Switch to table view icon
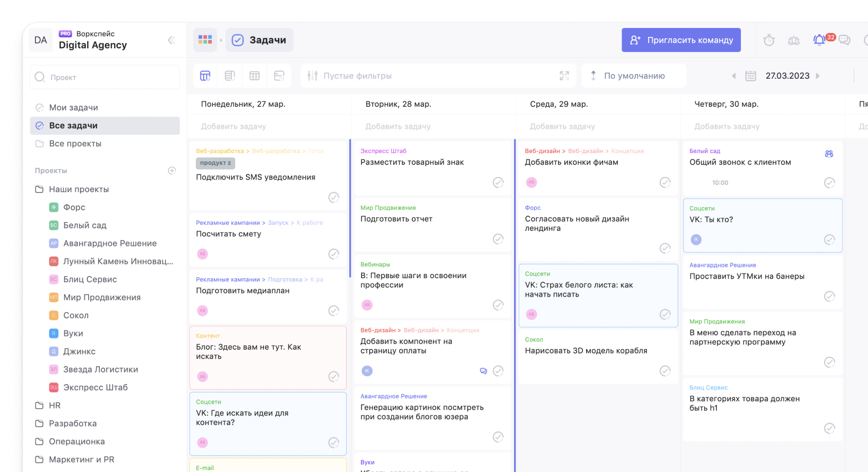Viewport: 868px width, 472px height. [x=254, y=76]
